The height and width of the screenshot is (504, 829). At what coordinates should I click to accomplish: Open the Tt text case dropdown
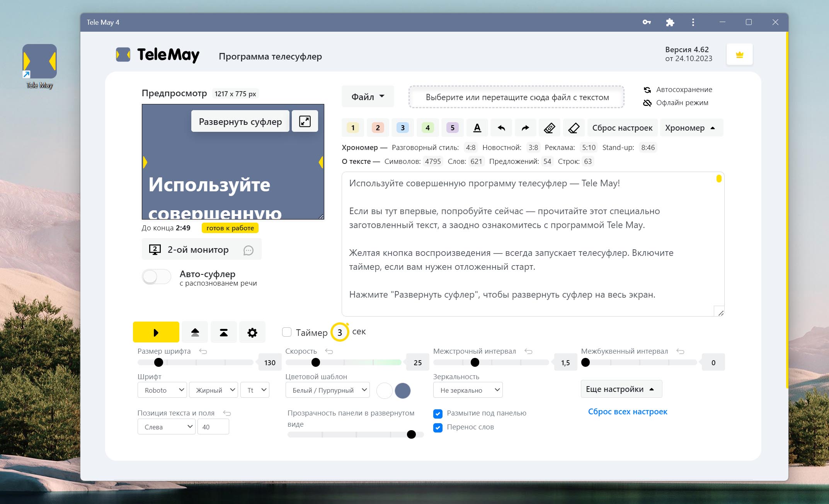(255, 390)
